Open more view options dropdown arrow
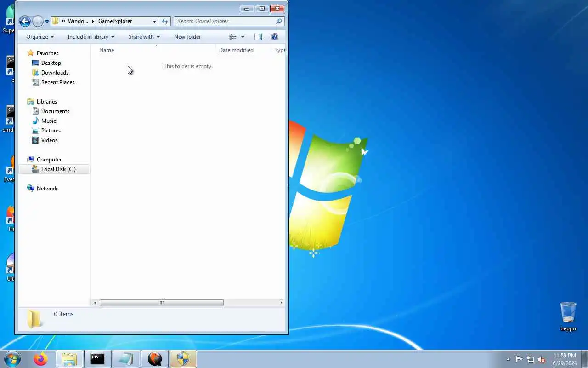Viewport: 588px width, 368px height. point(243,37)
